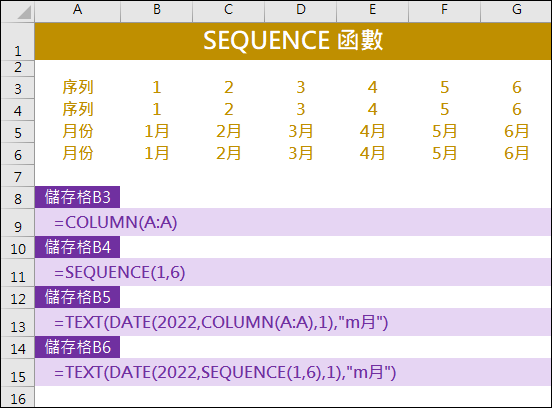Click cell E3 containing 4
Image resolution: width=552 pixels, height=408 pixels.
point(372,88)
